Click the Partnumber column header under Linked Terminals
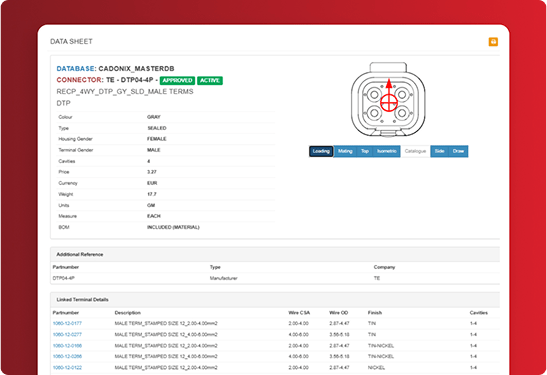The image size is (547, 375). click(x=66, y=313)
